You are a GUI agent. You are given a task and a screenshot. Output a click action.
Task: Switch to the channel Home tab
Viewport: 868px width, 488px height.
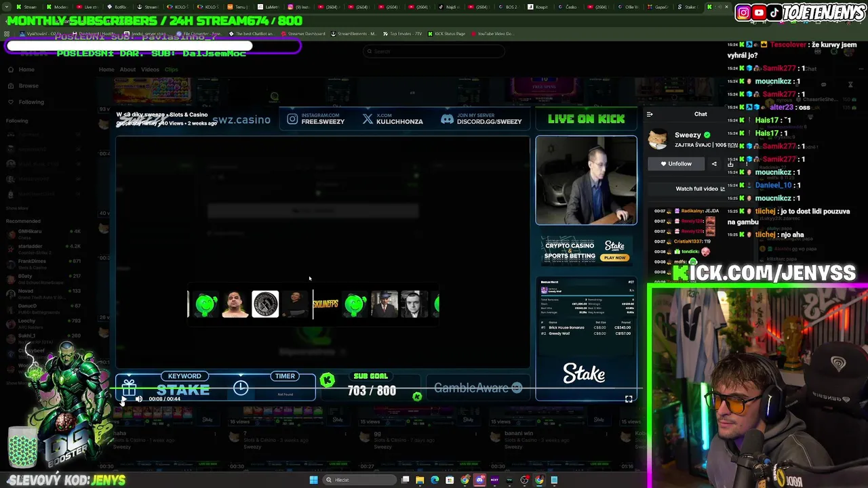coord(106,69)
